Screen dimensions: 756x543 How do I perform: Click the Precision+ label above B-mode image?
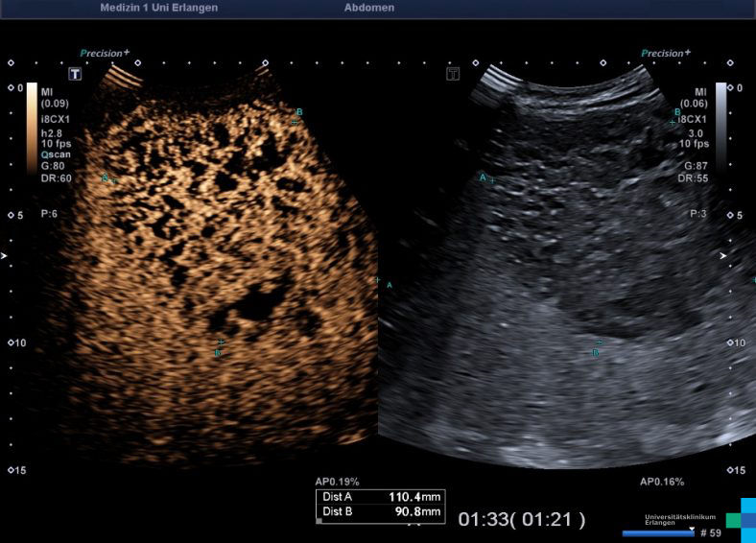(x=665, y=54)
